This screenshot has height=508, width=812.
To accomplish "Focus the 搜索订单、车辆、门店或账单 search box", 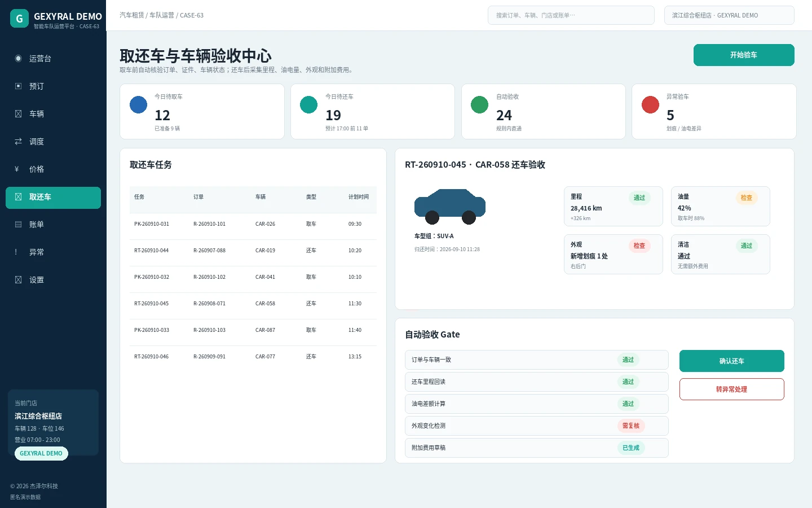I will (x=571, y=15).
